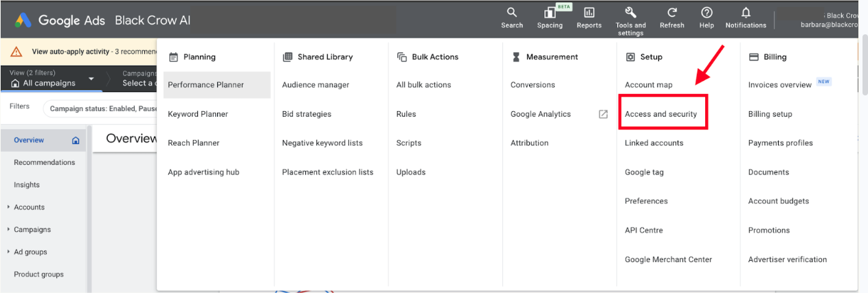The height and width of the screenshot is (293, 868).
Task: Open Uploads under Bulk Actions
Action: tap(411, 172)
